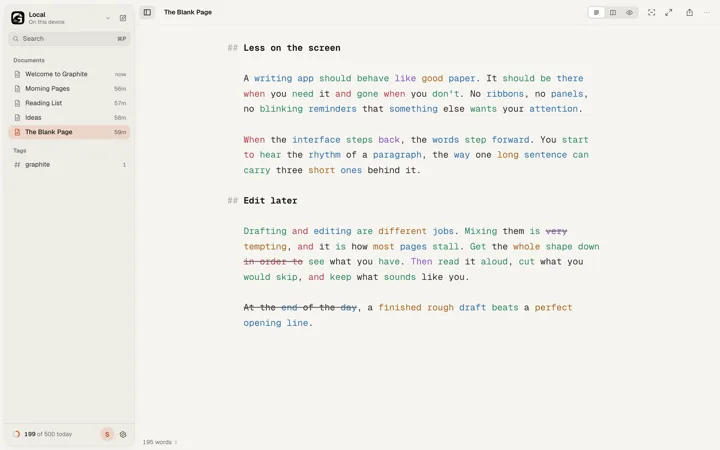Open the daily goal progress ring
Image resolution: width=720 pixels, height=450 pixels.
[17, 434]
